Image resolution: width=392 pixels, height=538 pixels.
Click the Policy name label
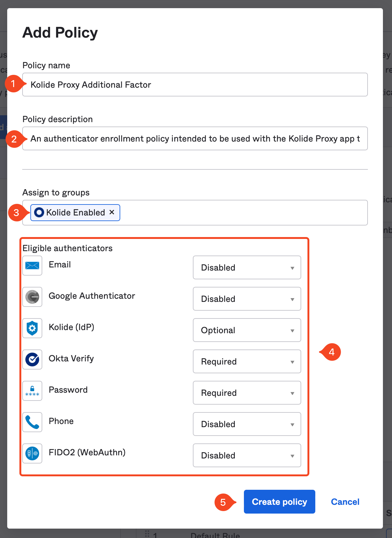pyautogui.click(x=46, y=65)
